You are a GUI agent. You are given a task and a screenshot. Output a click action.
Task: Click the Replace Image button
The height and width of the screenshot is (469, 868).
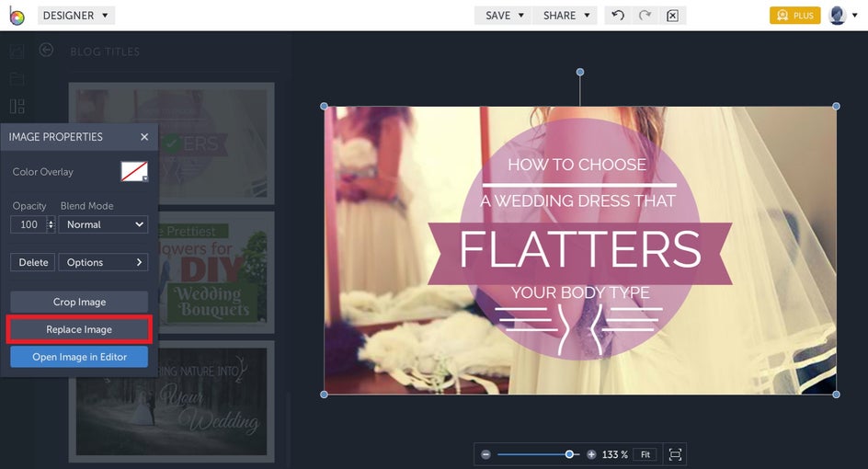[x=79, y=329]
